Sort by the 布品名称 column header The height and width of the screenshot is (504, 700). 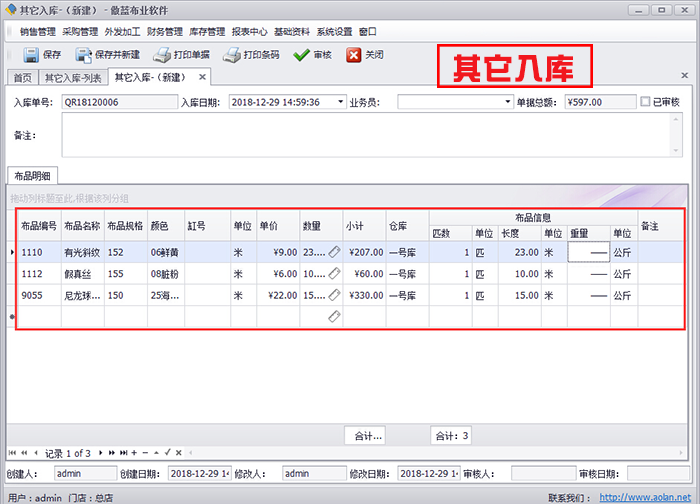pyautogui.click(x=82, y=227)
